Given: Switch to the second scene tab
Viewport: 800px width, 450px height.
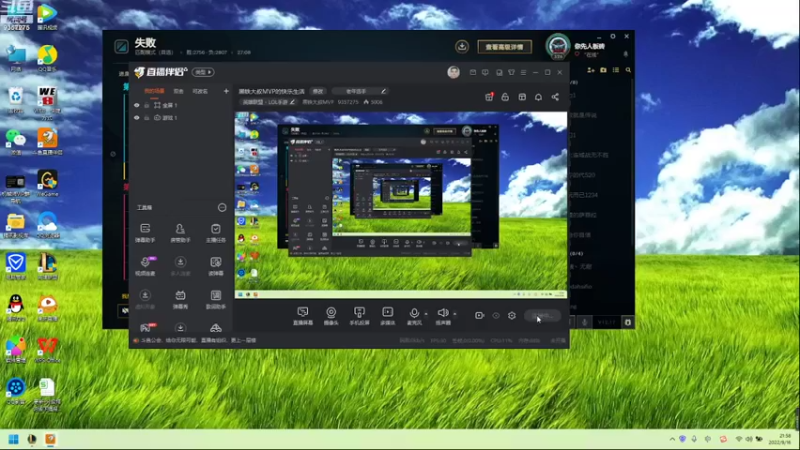Looking at the screenshot, I should pyautogui.click(x=178, y=91).
